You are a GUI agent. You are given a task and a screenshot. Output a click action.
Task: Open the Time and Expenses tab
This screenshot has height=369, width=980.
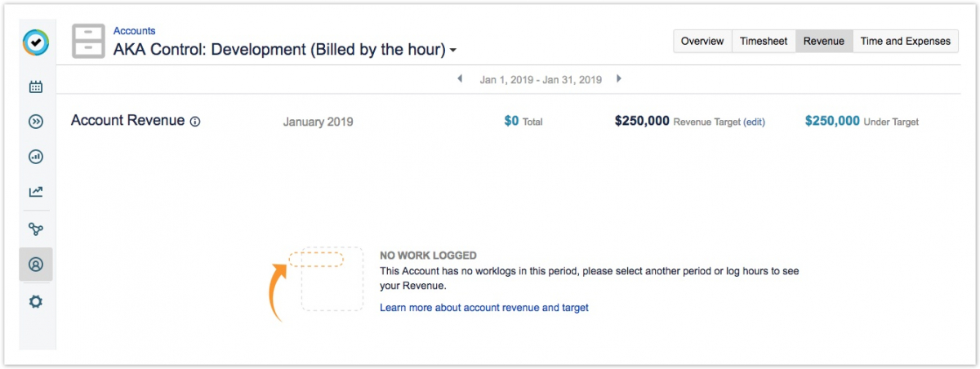(x=905, y=41)
